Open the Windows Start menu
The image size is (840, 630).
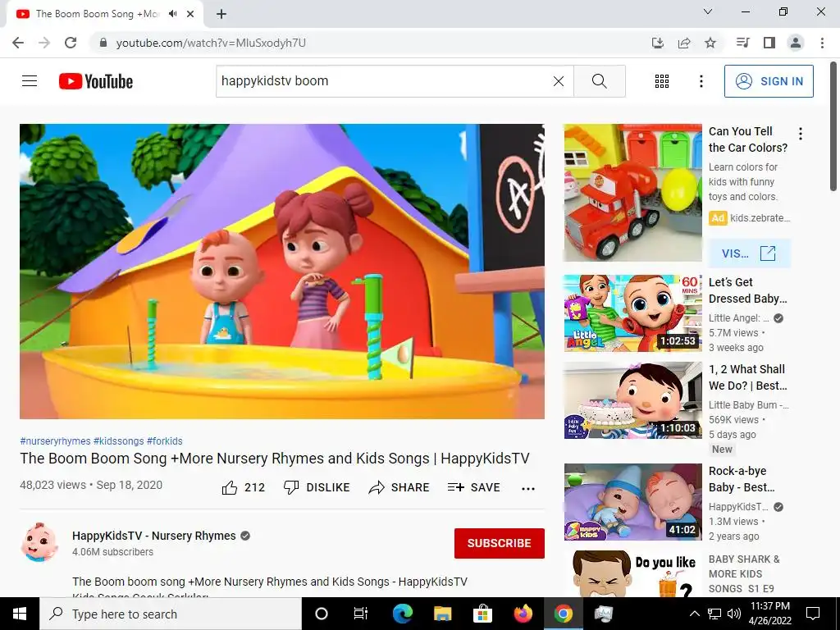tap(20, 614)
